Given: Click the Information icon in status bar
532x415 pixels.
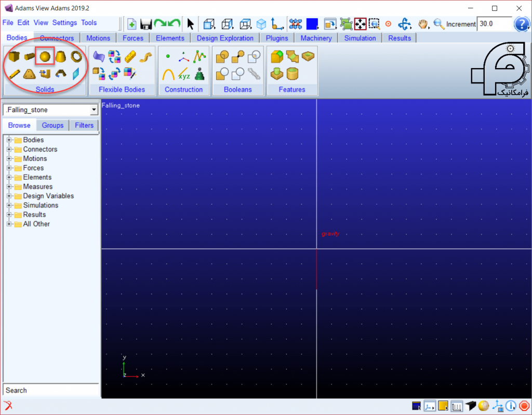Looking at the screenshot, I should pos(511,406).
